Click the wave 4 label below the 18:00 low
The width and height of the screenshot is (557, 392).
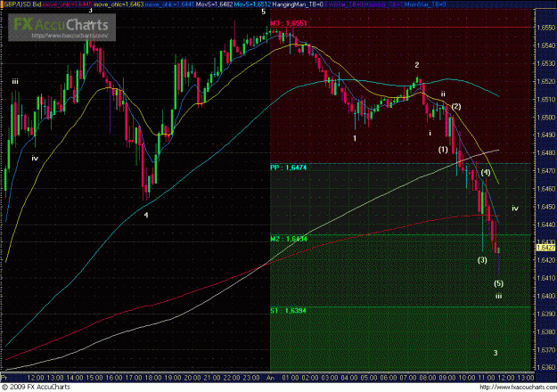(x=146, y=215)
